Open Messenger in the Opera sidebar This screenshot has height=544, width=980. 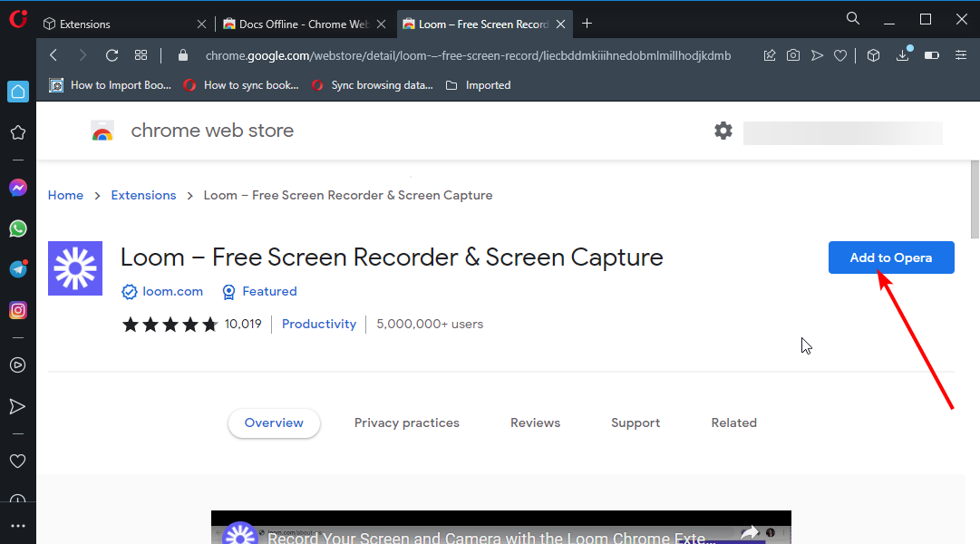click(18, 188)
